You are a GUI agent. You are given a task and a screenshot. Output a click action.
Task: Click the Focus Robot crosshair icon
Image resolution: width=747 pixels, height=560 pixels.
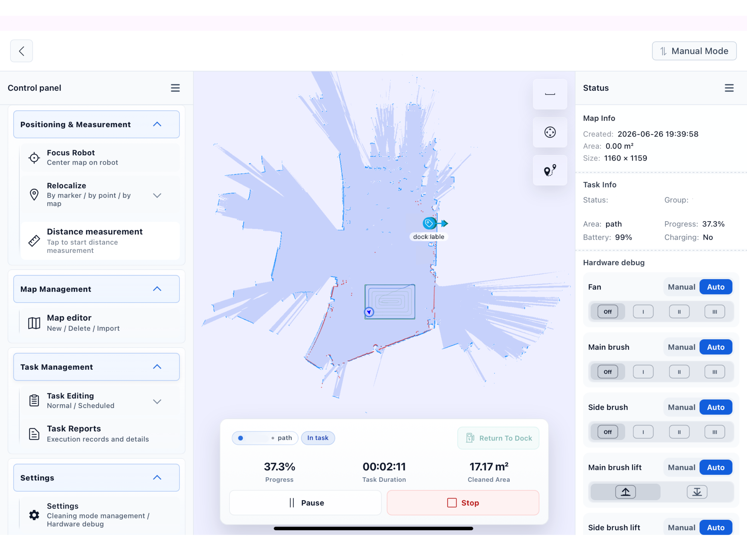point(34,158)
